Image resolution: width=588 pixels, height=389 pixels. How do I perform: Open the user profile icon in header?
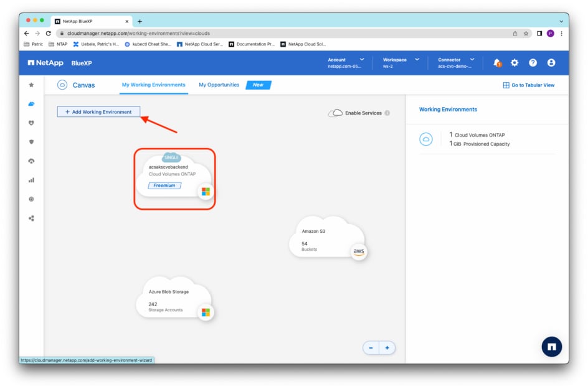(551, 63)
